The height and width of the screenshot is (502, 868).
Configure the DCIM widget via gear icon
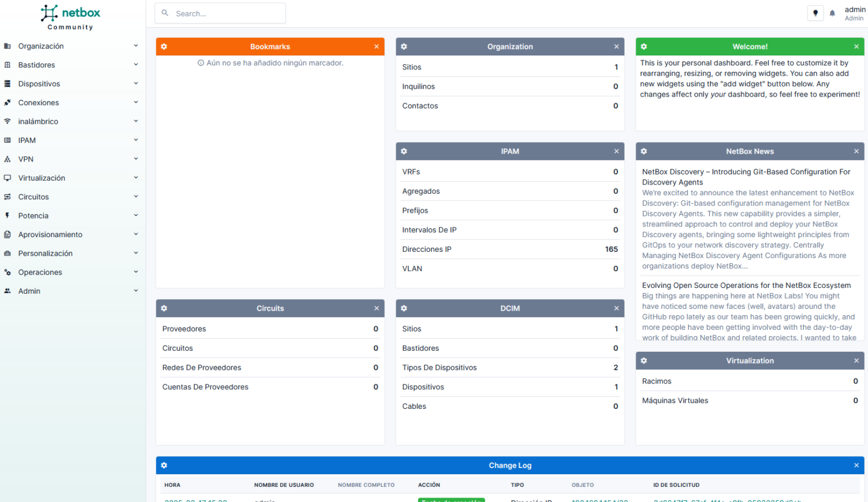[x=404, y=308]
